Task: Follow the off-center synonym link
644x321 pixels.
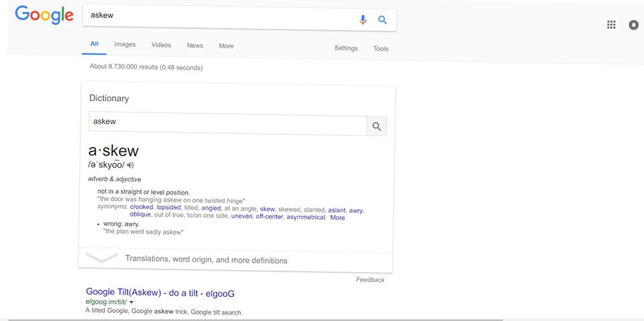Action: coord(270,216)
